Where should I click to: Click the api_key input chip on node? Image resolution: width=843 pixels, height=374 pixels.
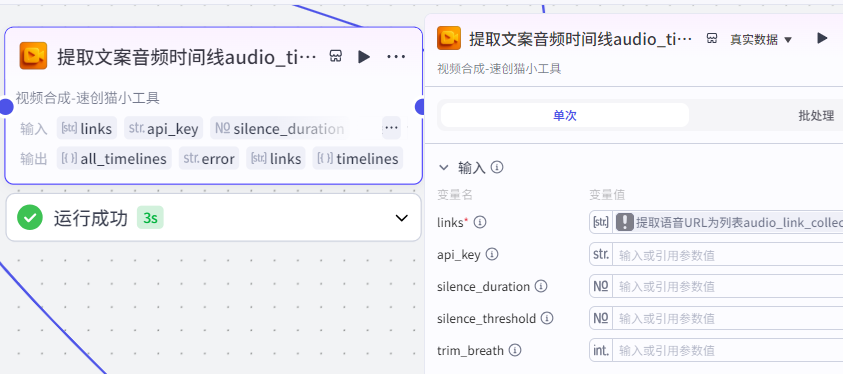point(164,128)
